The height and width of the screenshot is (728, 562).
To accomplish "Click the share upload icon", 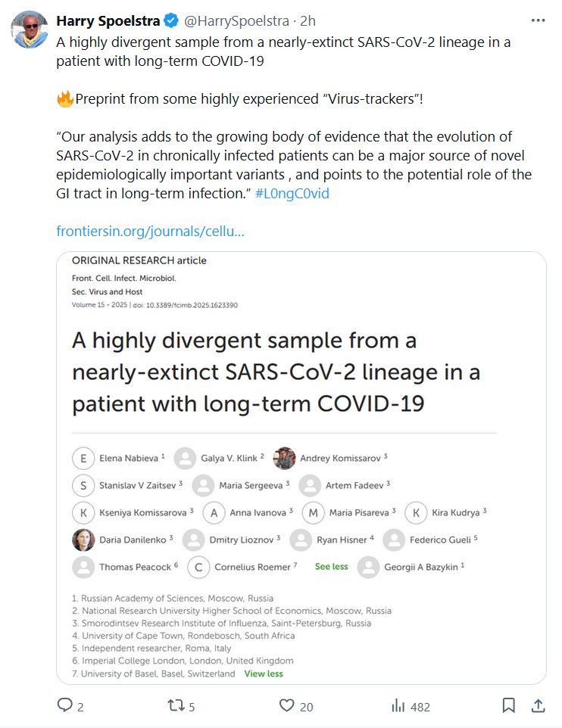I will 538,706.
